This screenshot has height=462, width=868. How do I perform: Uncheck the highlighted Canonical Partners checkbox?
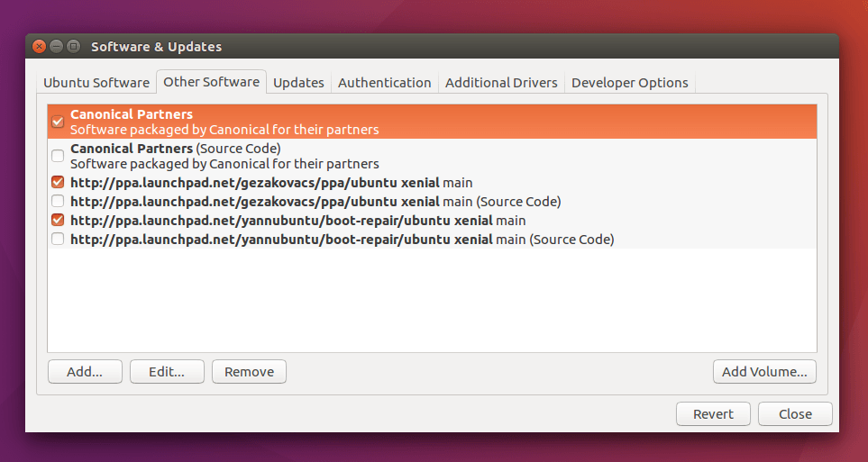coord(58,122)
